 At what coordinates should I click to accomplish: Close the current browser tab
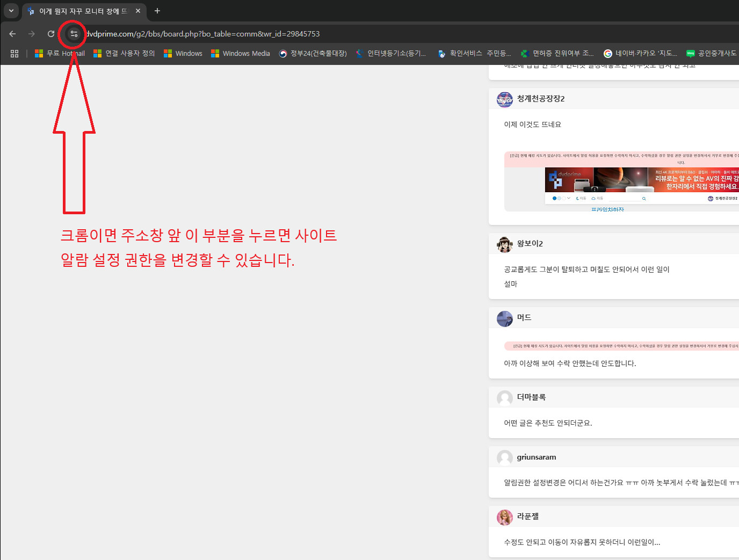coord(138,11)
